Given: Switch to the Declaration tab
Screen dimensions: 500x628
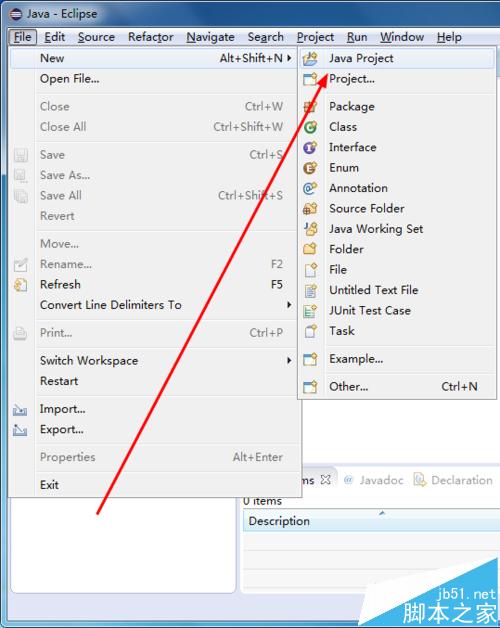Looking at the screenshot, I should (x=453, y=480).
